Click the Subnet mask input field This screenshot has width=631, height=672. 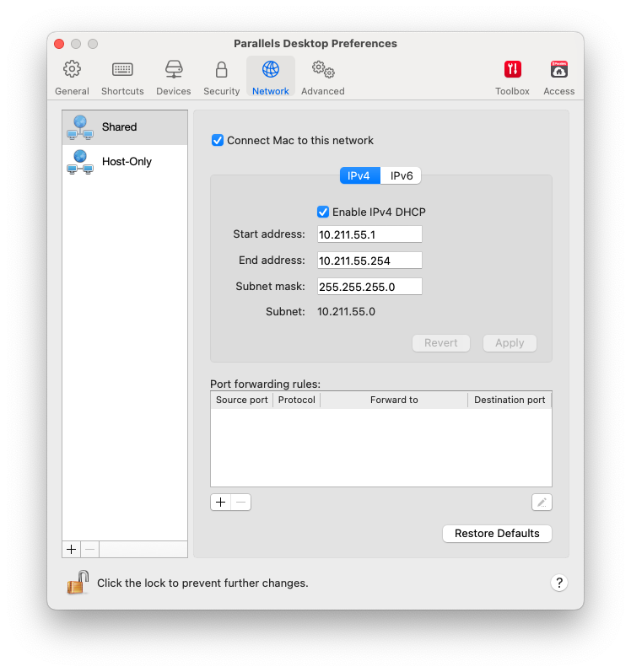tap(369, 287)
